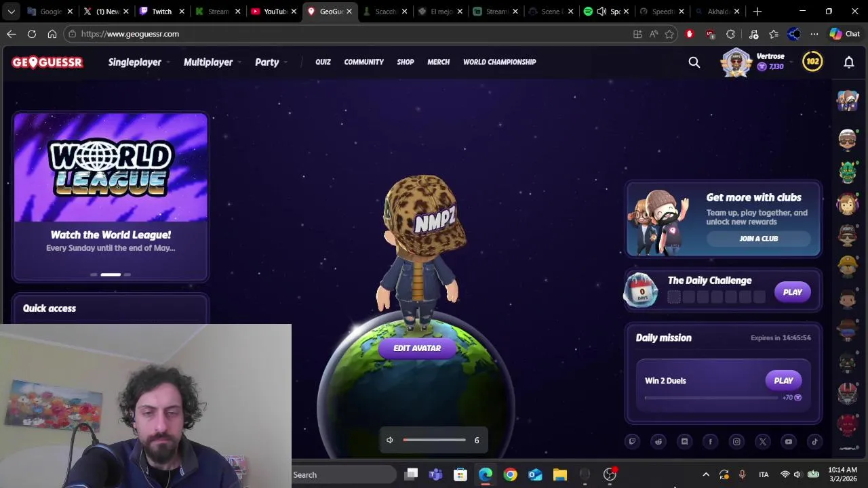Open GeoGuessr's Facebook social link

[710, 441]
